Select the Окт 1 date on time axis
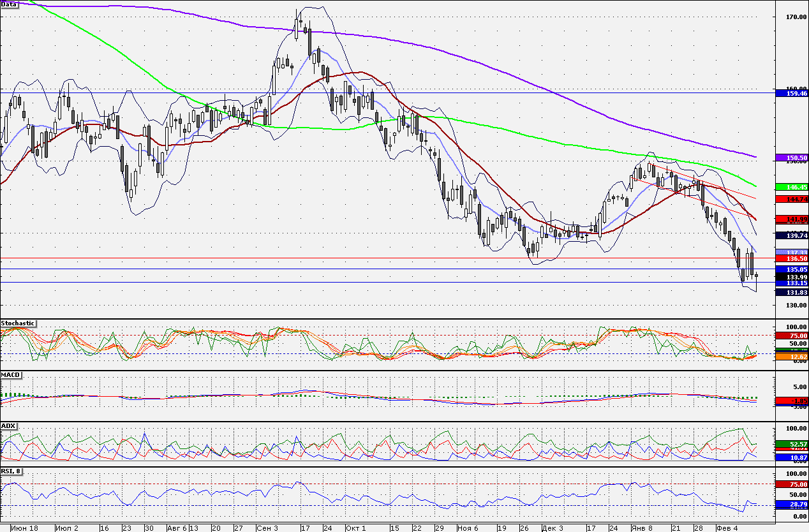Viewport: 809px width, 532px height. pos(354,528)
